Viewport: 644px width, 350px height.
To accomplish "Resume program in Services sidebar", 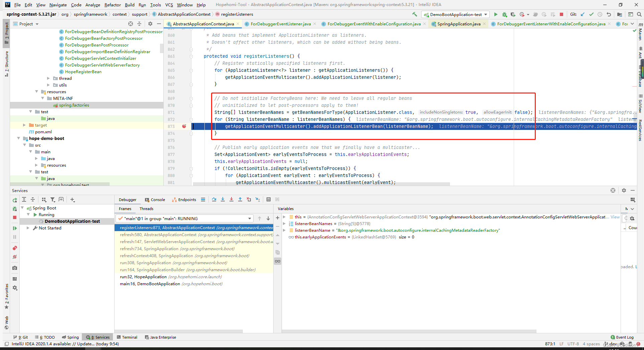I will pyautogui.click(x=15, y=228).
